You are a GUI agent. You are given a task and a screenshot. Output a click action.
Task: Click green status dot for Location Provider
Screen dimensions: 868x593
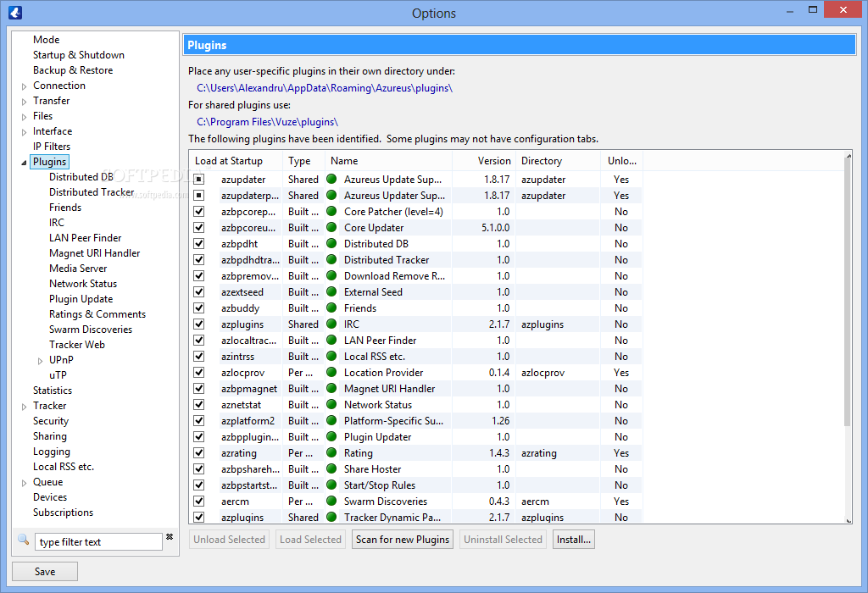[331, 372]
